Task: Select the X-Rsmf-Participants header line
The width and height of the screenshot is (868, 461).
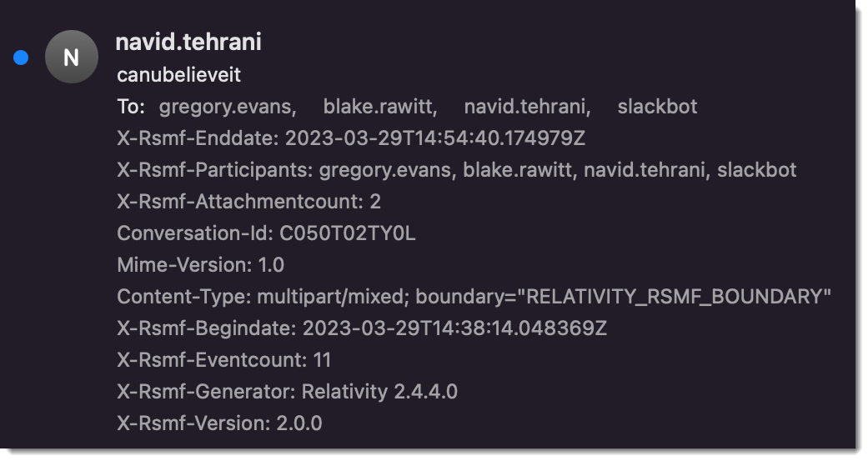Action: [457, 170]
